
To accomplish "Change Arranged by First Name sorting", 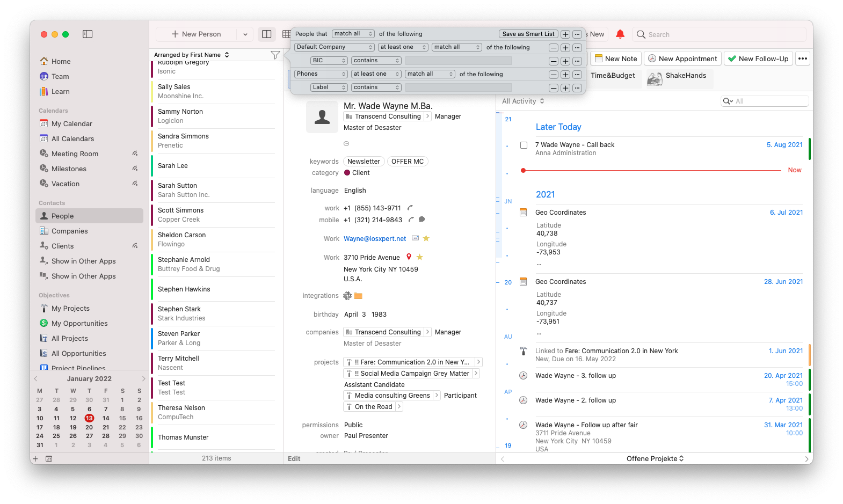I will pos(192,55).
